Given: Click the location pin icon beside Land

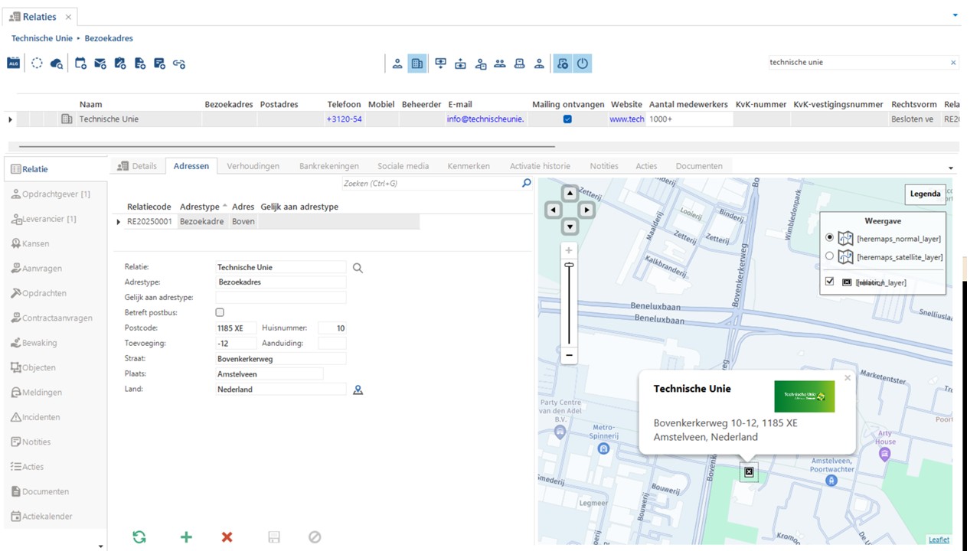Looking at the screenshot, I should 358,390.
